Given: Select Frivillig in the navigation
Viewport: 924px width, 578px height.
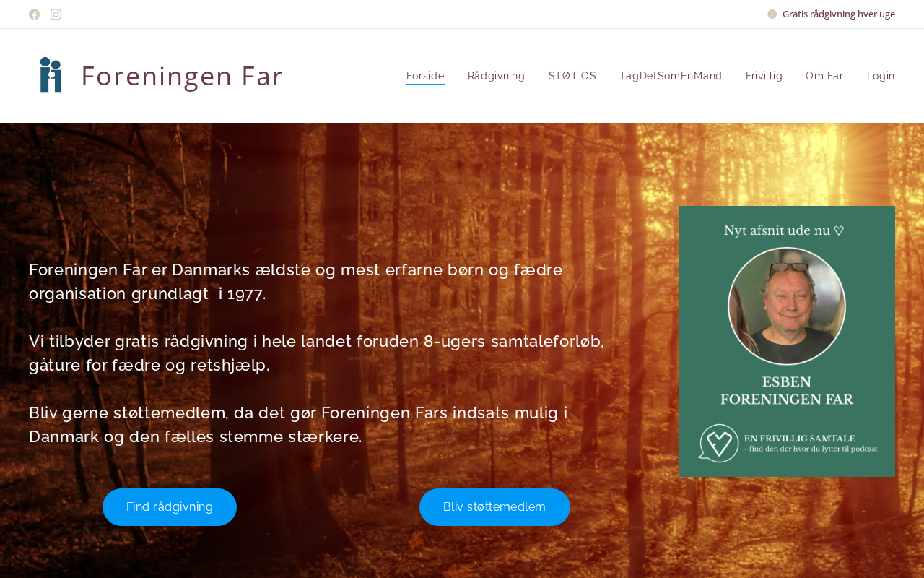Looking at the screenshot, I should pyautogui.click(x=764, y=76).
